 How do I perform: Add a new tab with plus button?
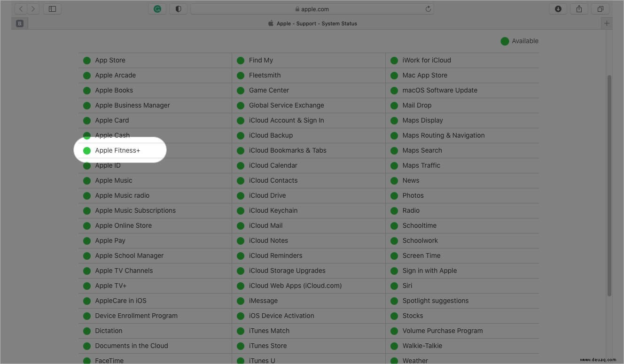pos(607,23)
